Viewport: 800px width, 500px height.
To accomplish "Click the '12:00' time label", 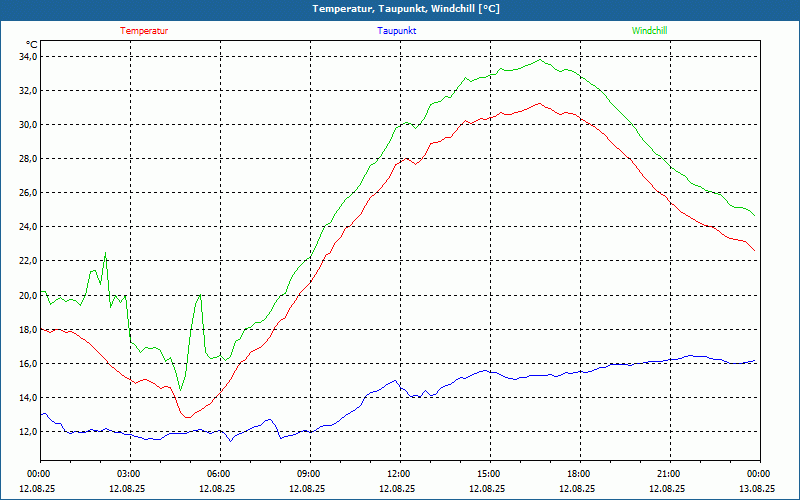I will tap(399, 474).
